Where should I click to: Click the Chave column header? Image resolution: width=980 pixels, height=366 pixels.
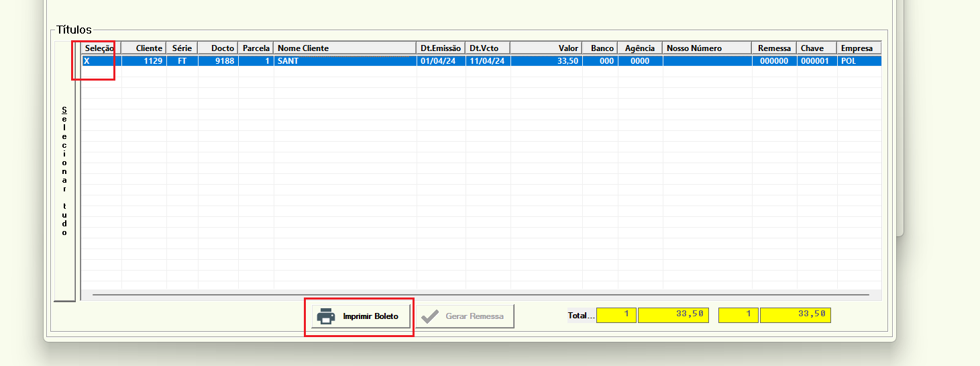(817, 48)
